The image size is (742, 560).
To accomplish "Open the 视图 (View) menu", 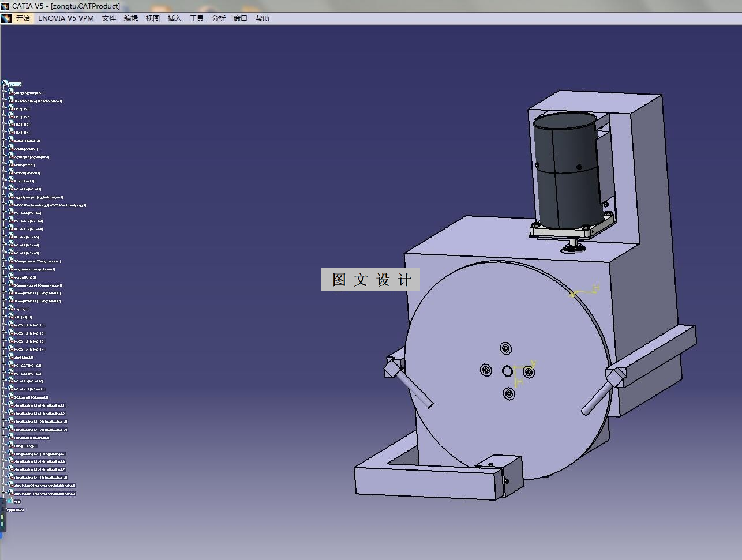I will click(x=153, y=18).
